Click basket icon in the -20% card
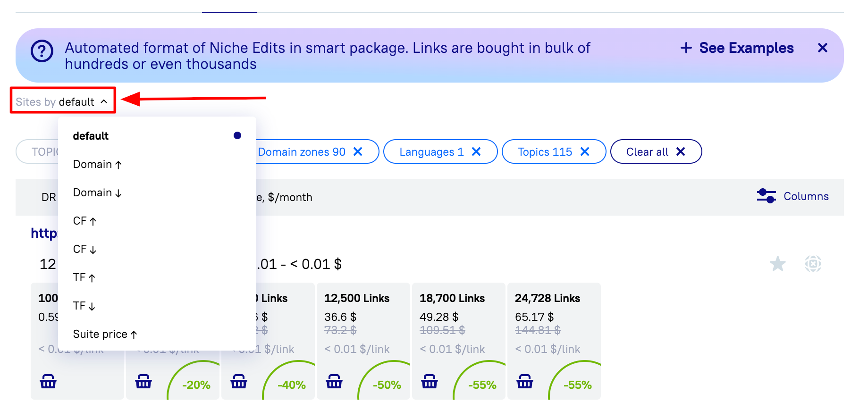This screenshot has height=419, width=868. coord(143,381)
